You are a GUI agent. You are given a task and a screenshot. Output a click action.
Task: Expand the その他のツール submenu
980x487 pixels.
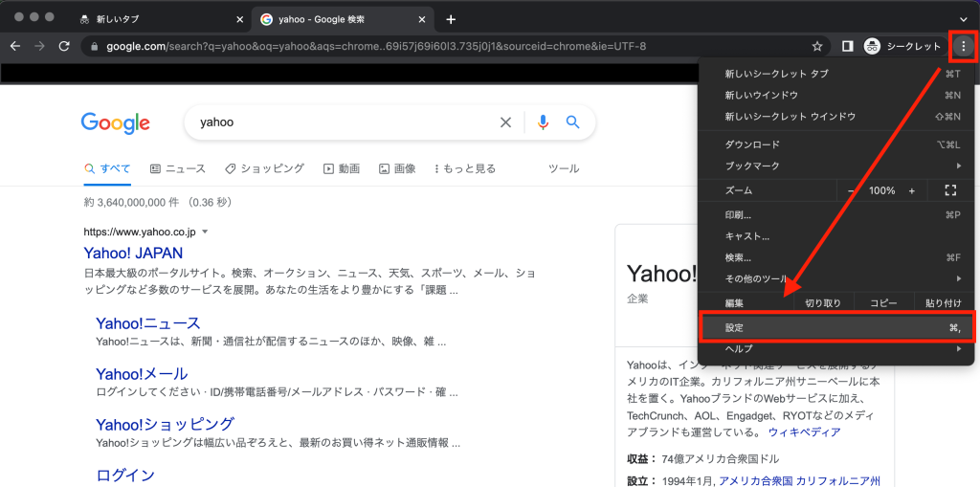[x=836, y=278]
